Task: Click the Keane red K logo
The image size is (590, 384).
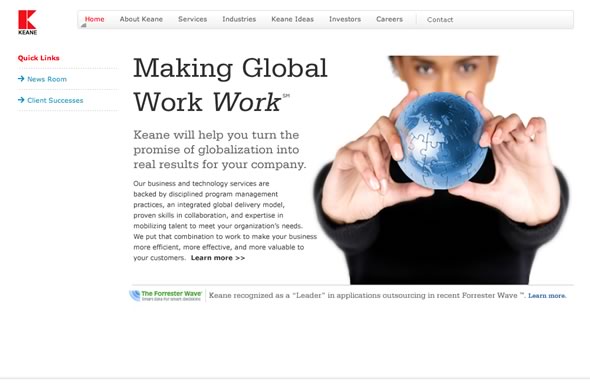Action: coord(27,22)
